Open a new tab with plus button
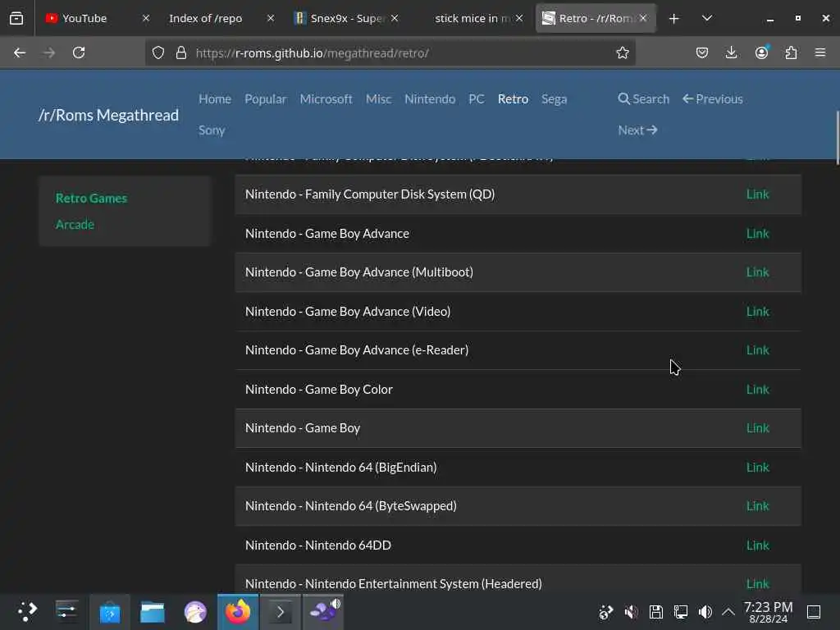 point(674,19)
